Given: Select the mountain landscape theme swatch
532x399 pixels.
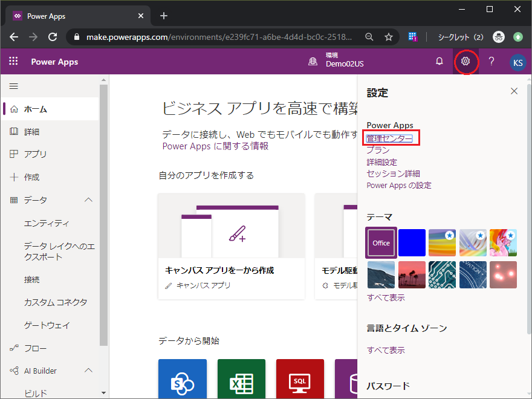Looking at the screenshot, I should click(381, 274).
